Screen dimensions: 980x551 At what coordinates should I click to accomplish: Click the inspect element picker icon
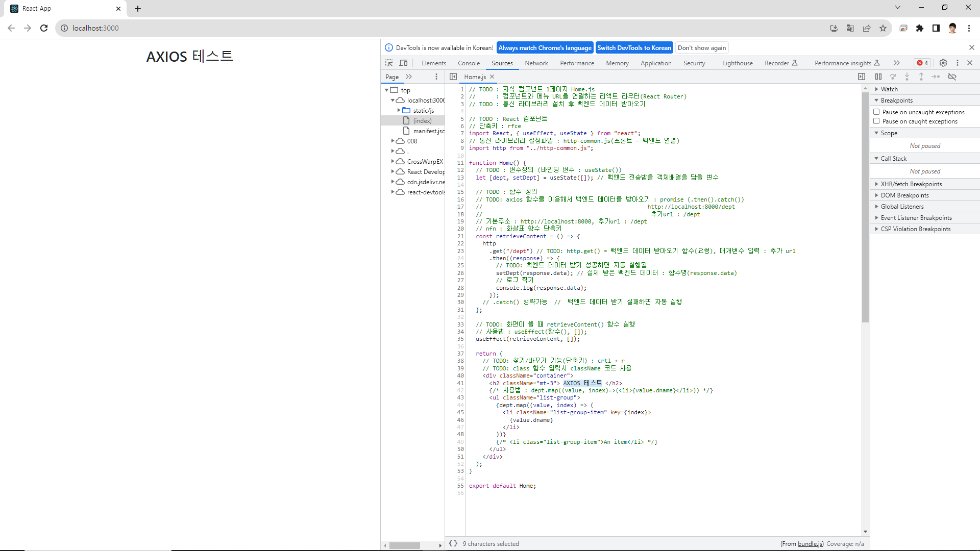click(x=389, y=63)
